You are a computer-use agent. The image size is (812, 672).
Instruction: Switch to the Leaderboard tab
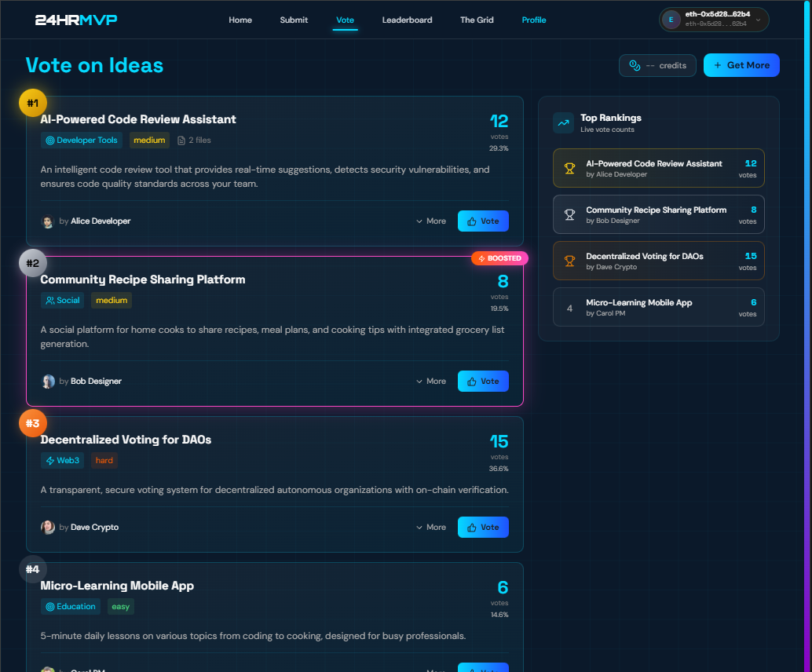pos(407,20)
